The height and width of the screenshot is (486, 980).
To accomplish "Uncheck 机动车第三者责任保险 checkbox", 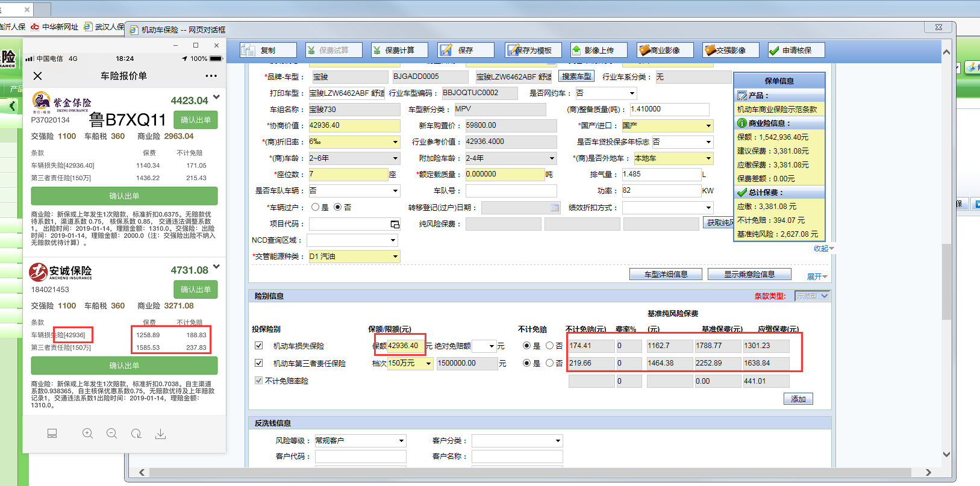I will [259, 363].
